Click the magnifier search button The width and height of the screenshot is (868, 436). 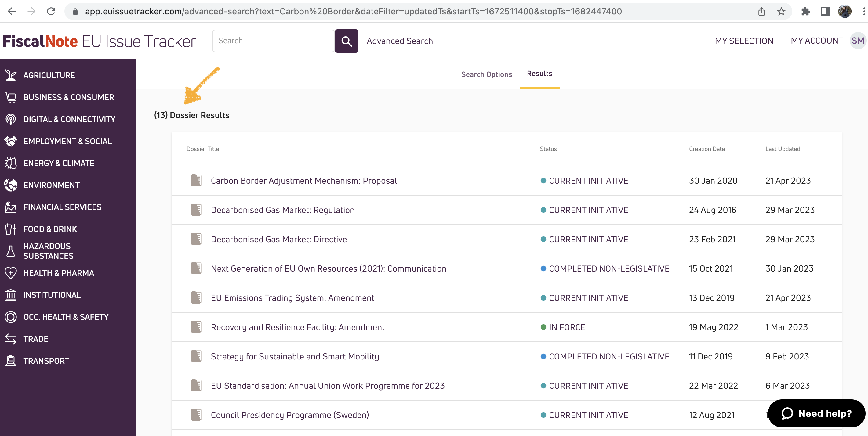pyautogui.click(x=347, y=41)
